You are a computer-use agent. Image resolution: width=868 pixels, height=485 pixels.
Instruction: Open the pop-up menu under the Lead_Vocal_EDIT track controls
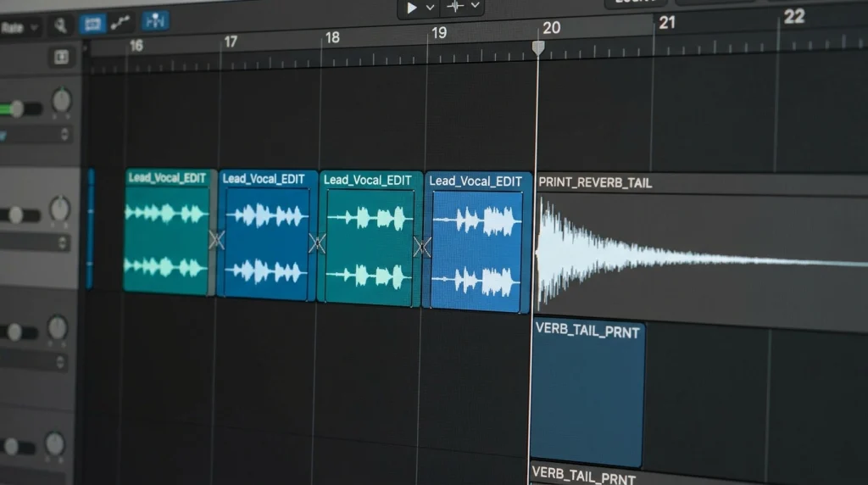(34, 242)
